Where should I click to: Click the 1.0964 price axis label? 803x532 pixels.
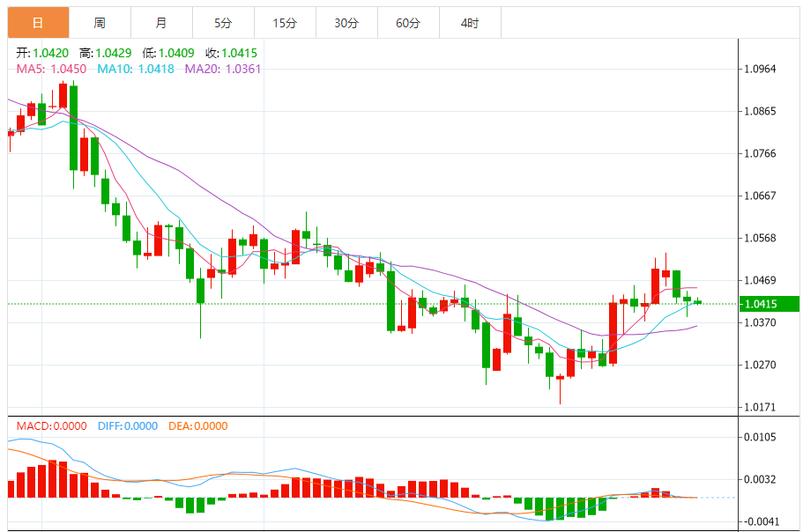pos(760,69)
